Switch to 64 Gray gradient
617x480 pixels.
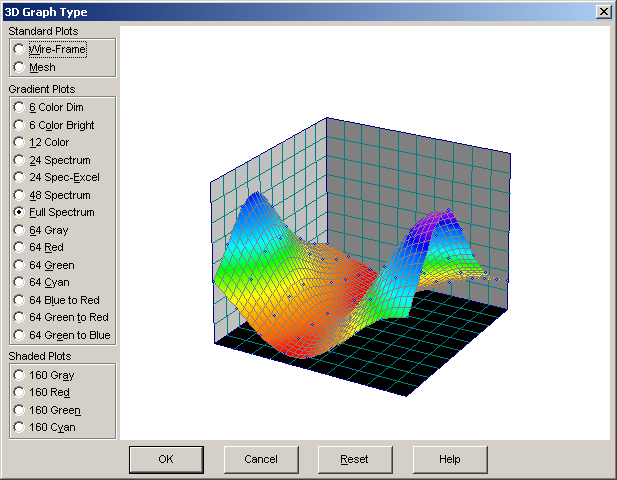(41, 230)
